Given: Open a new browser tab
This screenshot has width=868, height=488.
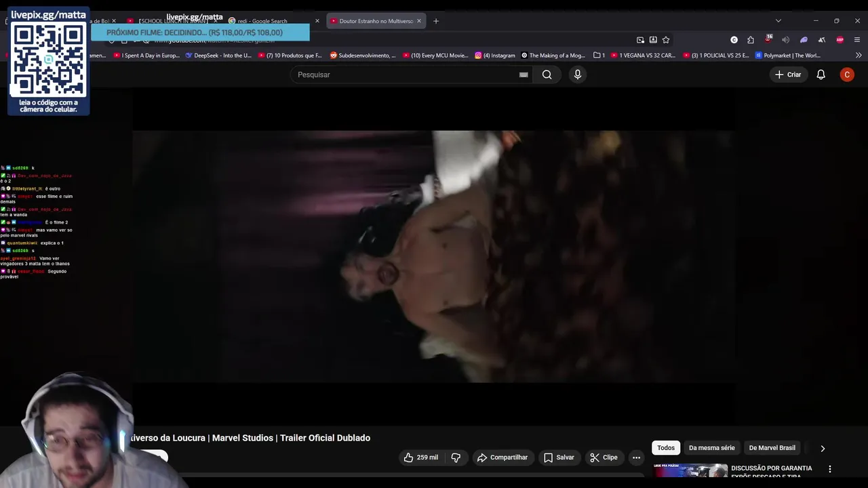Looking at the screenshot, I should point(436,21).
